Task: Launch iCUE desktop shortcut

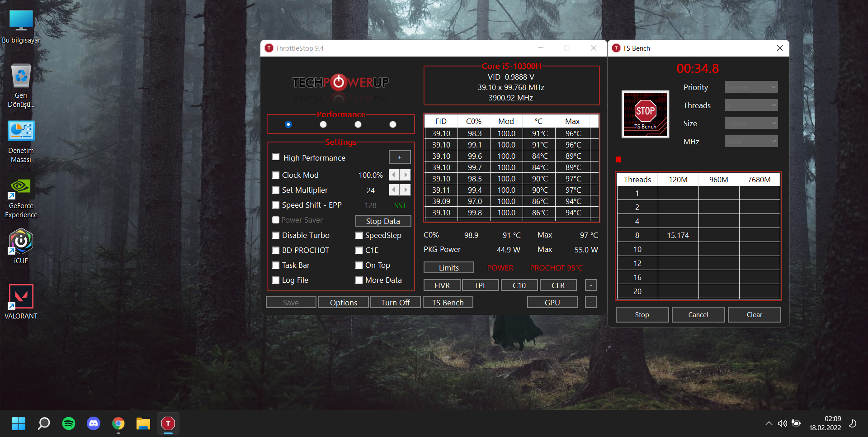Action: pyautogui.click(x=21, y=247)
